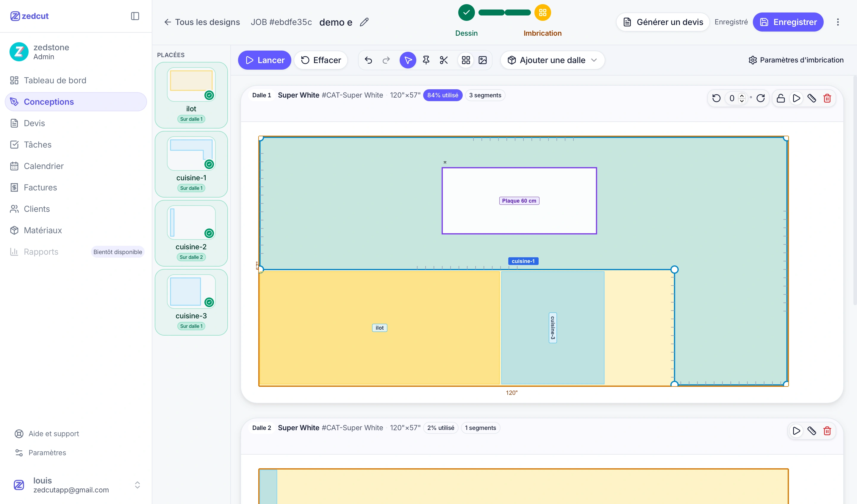Screen dimensions: 857x504
Task: Go to Factures
Action: (x=76, y=187)
